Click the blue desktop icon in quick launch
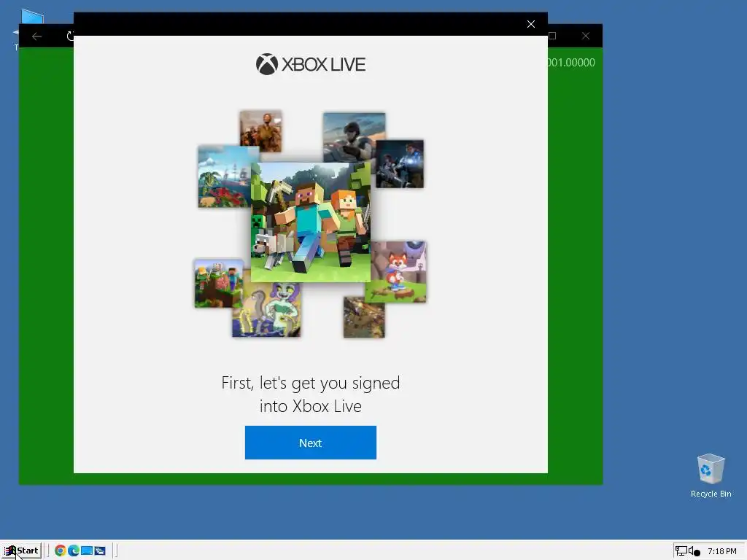The height and width of the screenshot is (560, 747). pyautogui.click(x=87, y=551)
